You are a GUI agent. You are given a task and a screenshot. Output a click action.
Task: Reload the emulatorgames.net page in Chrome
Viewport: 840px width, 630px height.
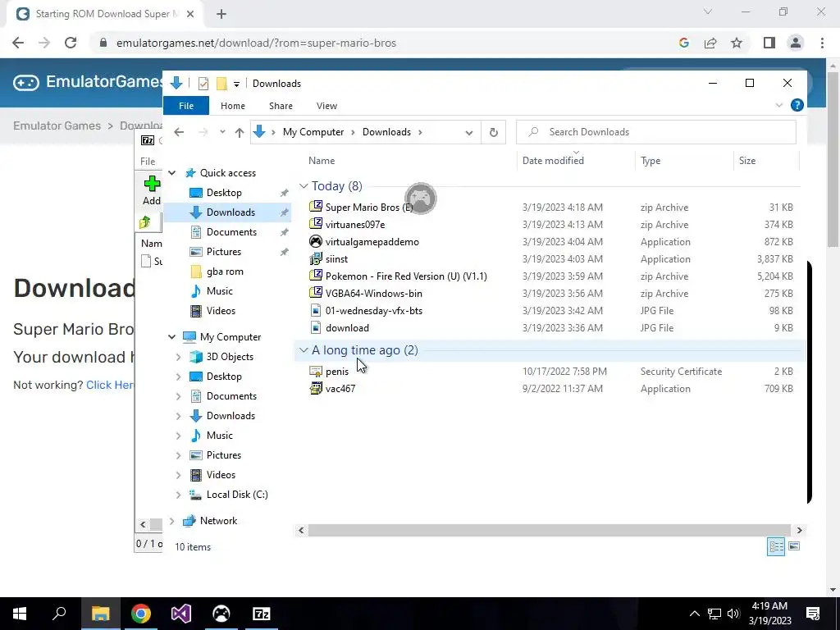71,43
